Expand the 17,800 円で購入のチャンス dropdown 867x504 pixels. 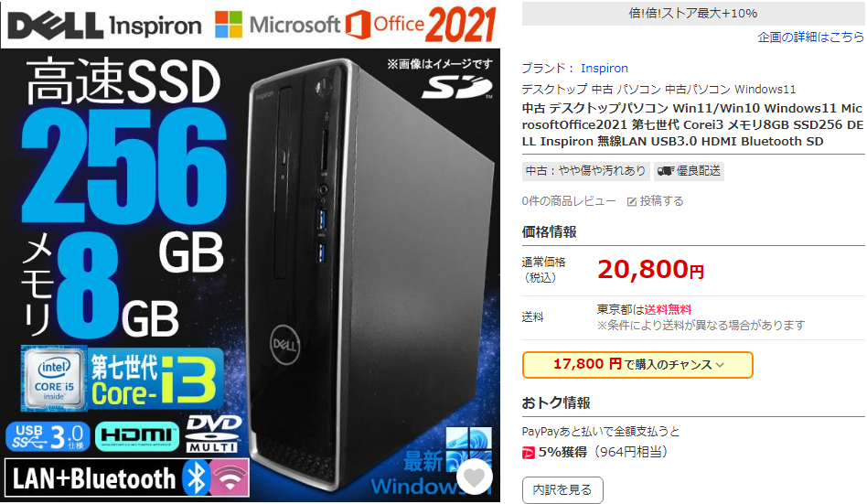click(637, 365)
